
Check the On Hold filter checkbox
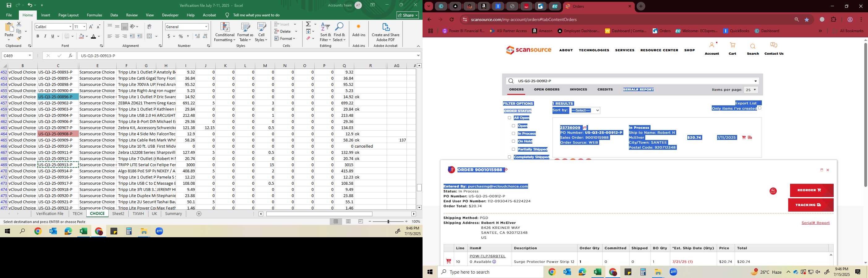point(513,141)
